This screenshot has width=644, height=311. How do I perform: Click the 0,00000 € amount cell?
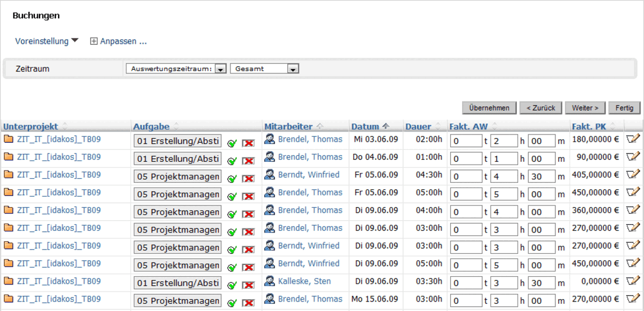click(599, 281)
